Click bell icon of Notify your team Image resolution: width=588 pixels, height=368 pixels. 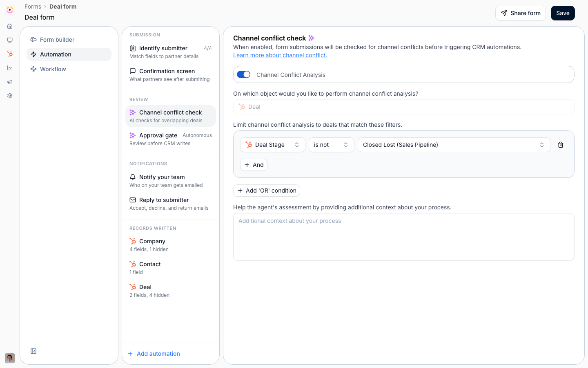(133, 177)
